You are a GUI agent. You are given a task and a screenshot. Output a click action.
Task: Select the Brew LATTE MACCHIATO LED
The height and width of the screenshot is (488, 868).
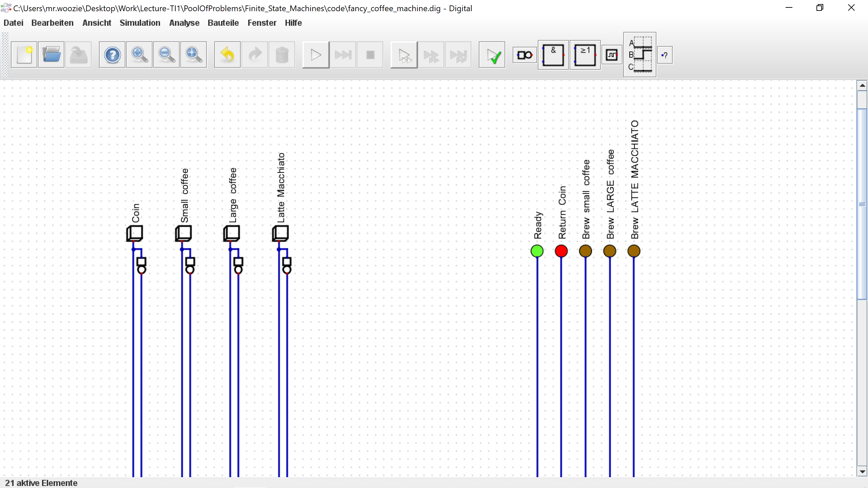click(x=634, y=251)
